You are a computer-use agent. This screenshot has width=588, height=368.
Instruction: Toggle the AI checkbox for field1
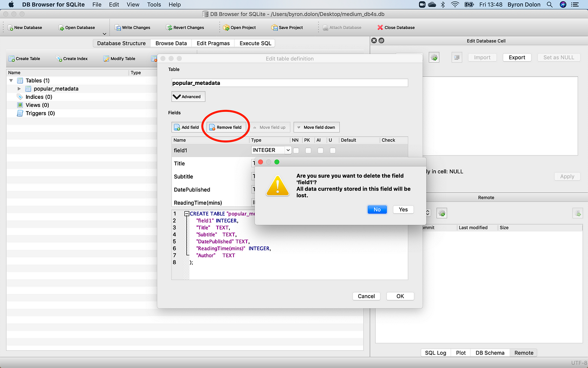point(320,150)
